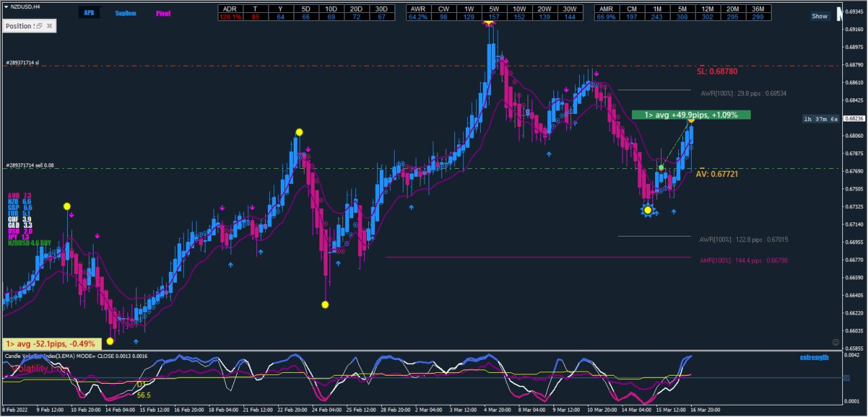Image resolution: width=868 pixels, height=417 pixels.
Task: Click AWR[100%] 122.8 pips 0.67015 label
Action: point(743,239)
